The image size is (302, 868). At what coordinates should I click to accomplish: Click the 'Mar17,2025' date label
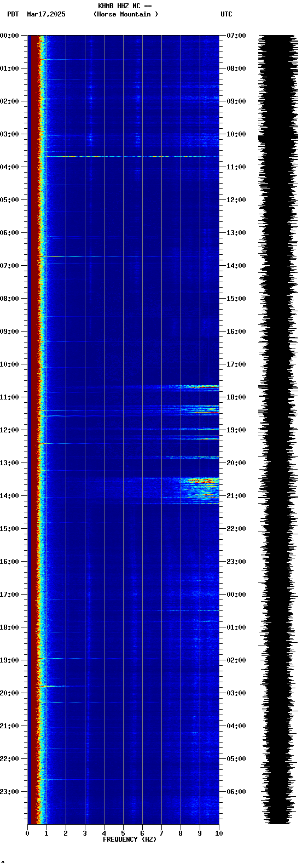coord(46,14)
